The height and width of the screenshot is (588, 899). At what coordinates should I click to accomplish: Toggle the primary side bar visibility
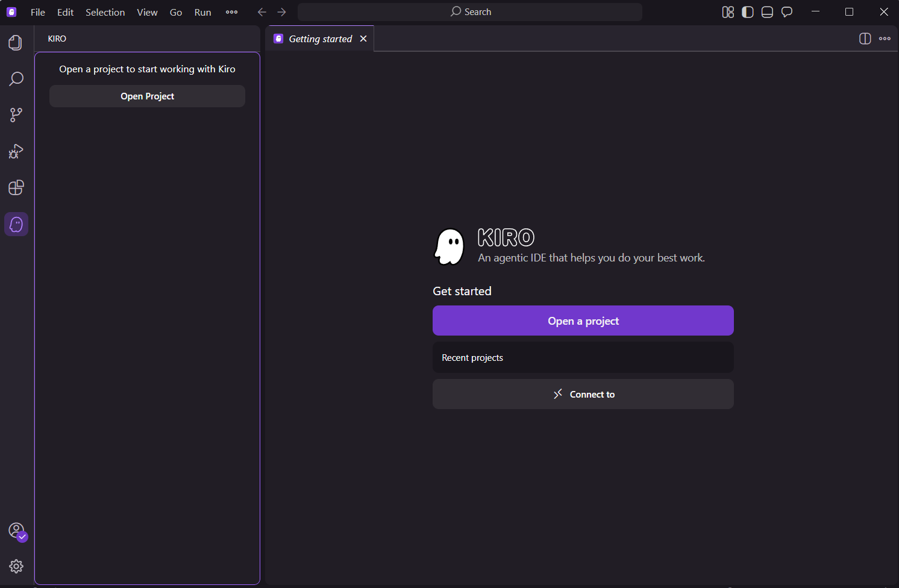coord(748,12)
